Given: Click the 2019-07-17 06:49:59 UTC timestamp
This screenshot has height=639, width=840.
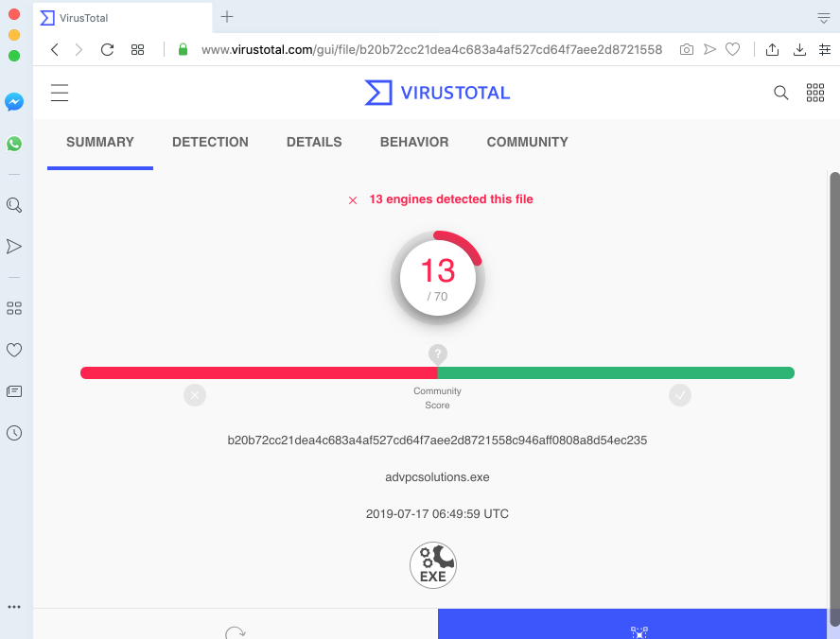Looking at the screenshot, I should 437,514.
